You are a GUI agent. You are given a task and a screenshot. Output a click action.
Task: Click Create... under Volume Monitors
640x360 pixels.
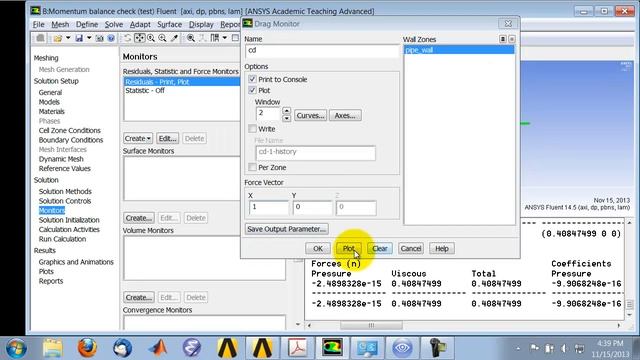139,297
